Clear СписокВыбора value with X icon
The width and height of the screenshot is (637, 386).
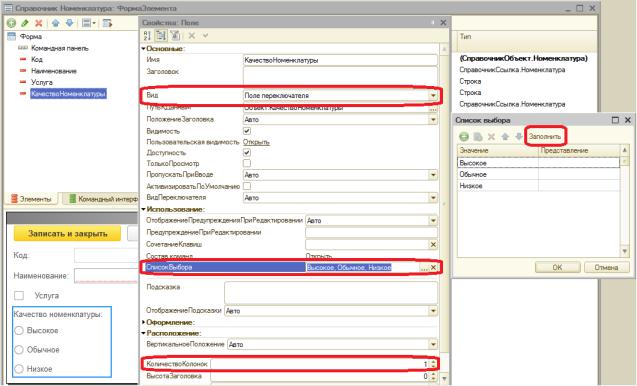click(433, 267)
